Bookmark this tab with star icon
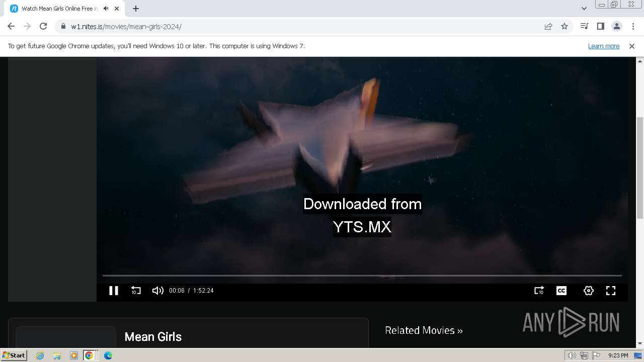 [565, 27]
